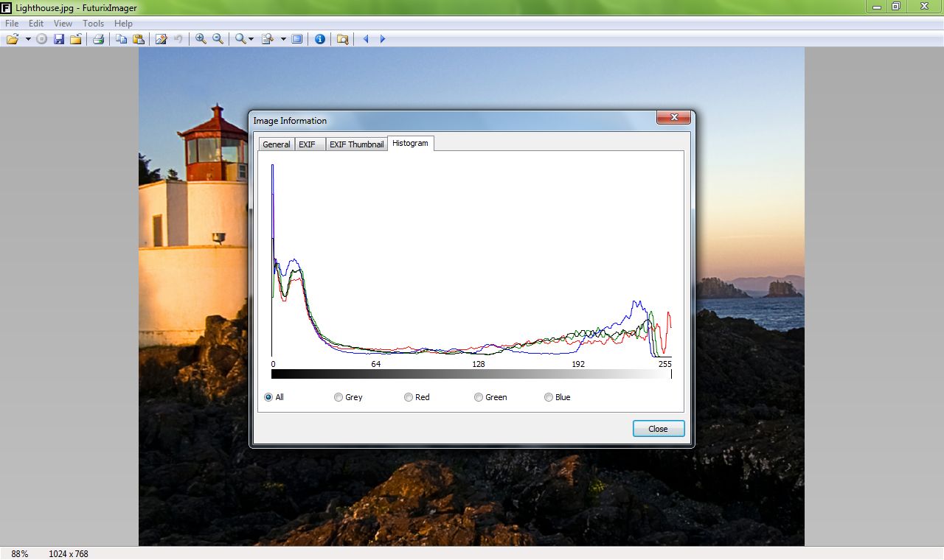The width and height of the screenshot is (944, 560).
Task: Click the plain magnifier zoom icon
Action: click(x=240, y=39)
